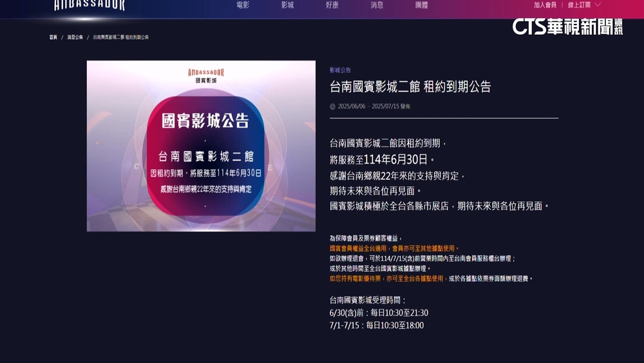This screenshot has height=363, width=644.
Task: Go to 消息公告 in breadcrumb
Action: tap(75, 37)
